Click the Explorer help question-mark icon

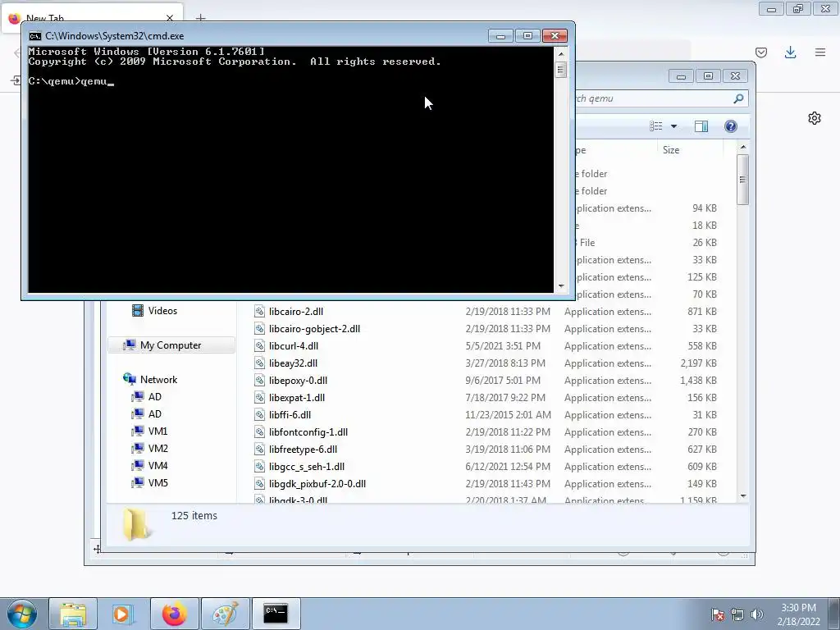731,126
